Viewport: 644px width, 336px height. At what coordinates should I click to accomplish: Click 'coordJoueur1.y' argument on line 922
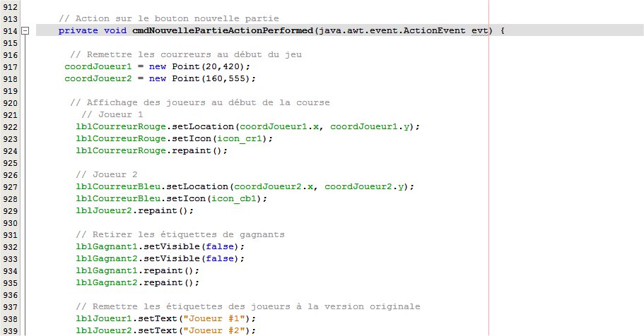tap(370, 126)
